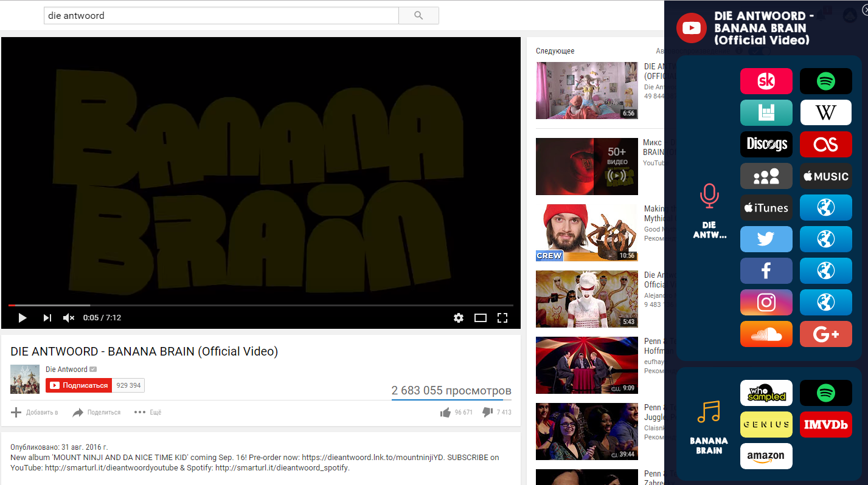Open the smarturl.it/dieantwoord_spotify link
The width and height of the screenshot is (868, 485).
pos(282,467)
